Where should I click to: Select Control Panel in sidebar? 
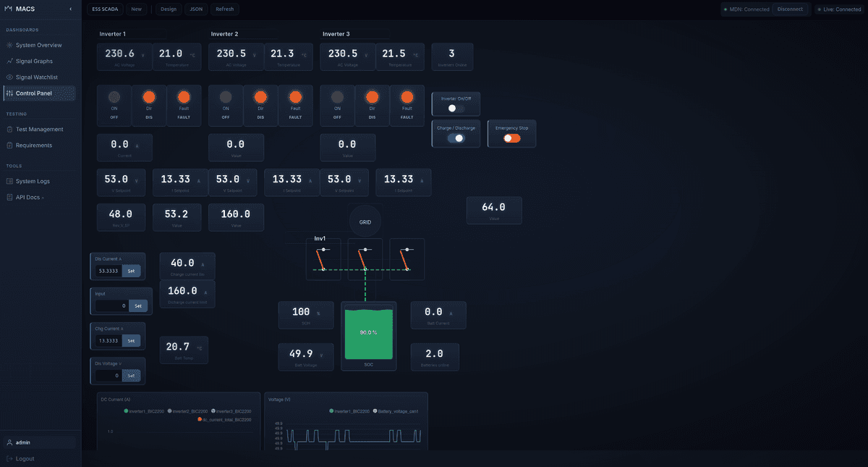coord(40,93)
